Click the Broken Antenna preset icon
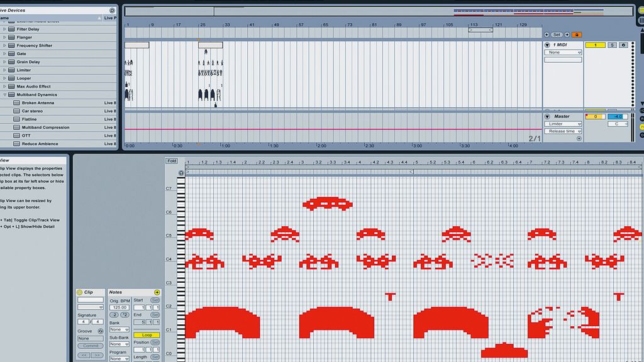Image resolution: width=644 pixels, height=362 pixels. click(16, 103)
